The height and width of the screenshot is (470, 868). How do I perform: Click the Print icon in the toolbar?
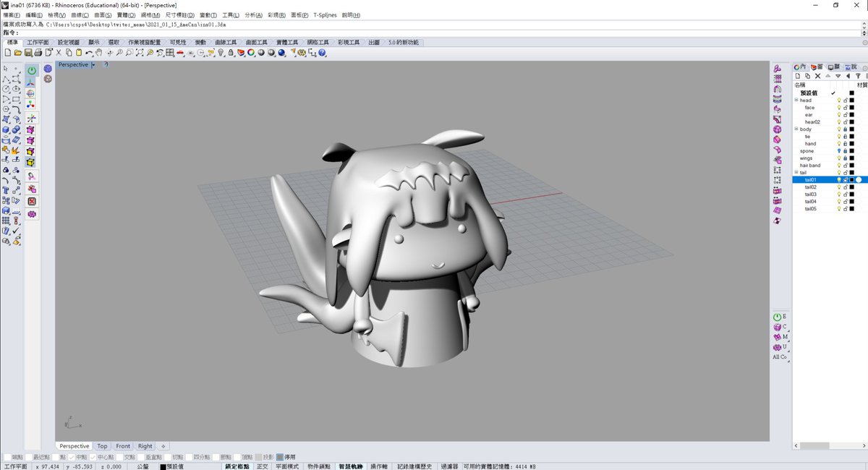click(x=38, y=53)
